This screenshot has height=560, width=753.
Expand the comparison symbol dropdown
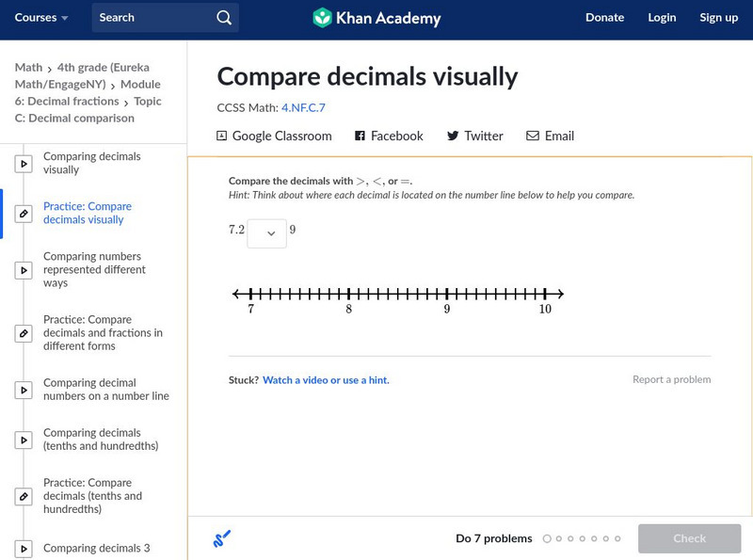[x=267, y=233]
